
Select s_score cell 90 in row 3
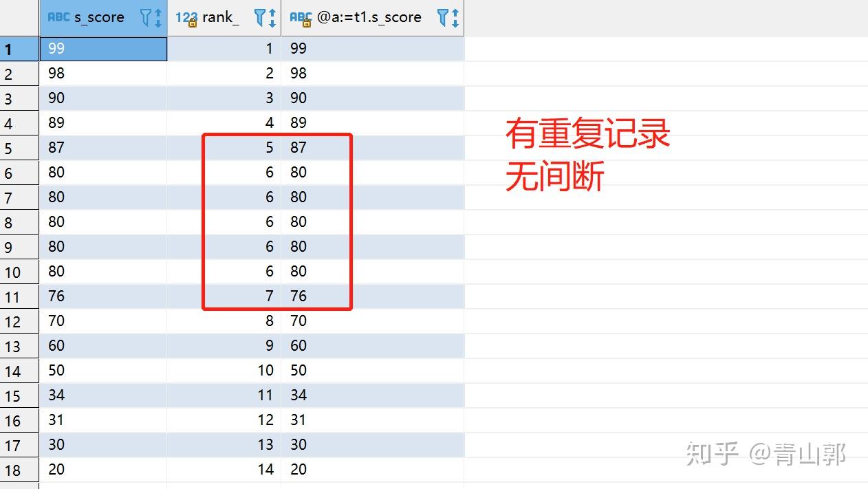(x=103, y=98)
